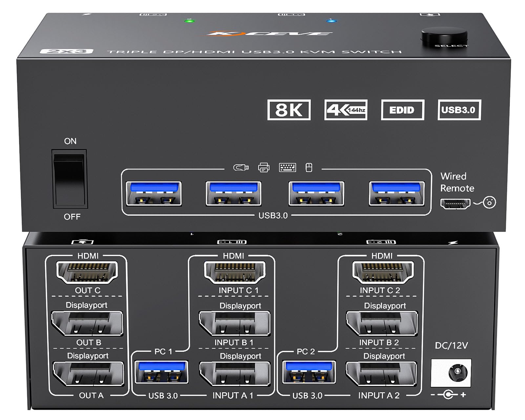Click the blue LED indicator on top
This screenshot has height=420, width=525.
tap(332, 21)
